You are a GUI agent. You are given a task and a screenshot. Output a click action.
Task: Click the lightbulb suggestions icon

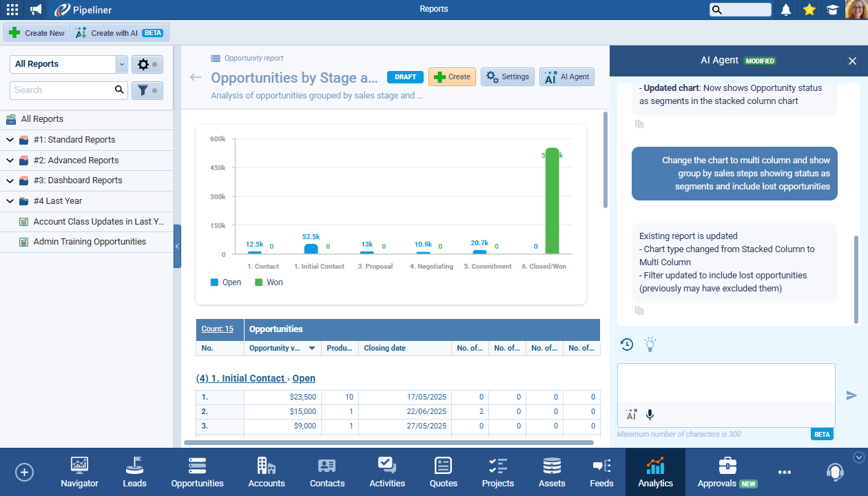[650, 344]
